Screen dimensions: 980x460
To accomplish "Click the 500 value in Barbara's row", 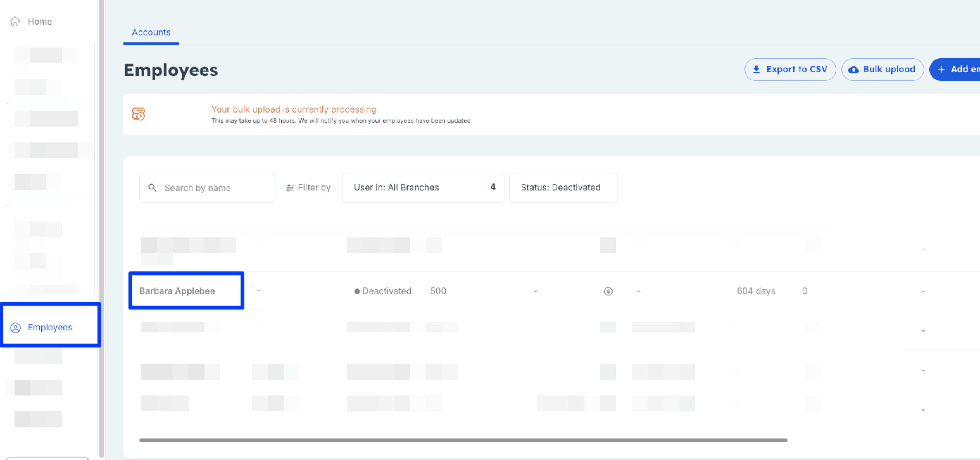I will (438, 291).
